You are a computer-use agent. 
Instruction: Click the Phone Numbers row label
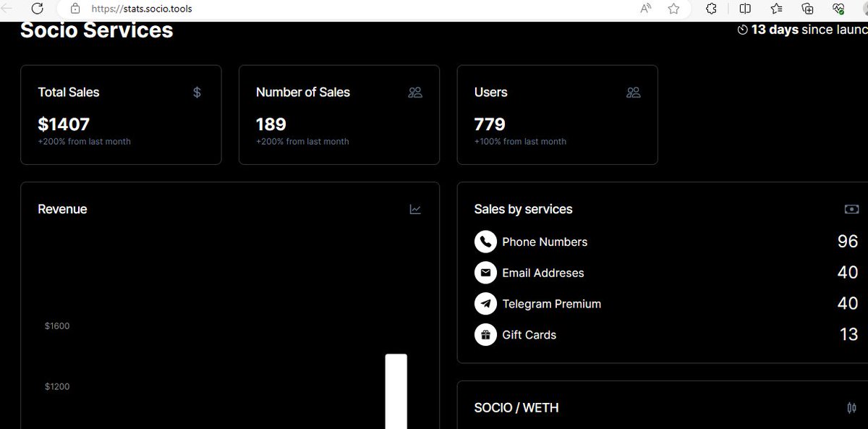[x=545, y=242]
